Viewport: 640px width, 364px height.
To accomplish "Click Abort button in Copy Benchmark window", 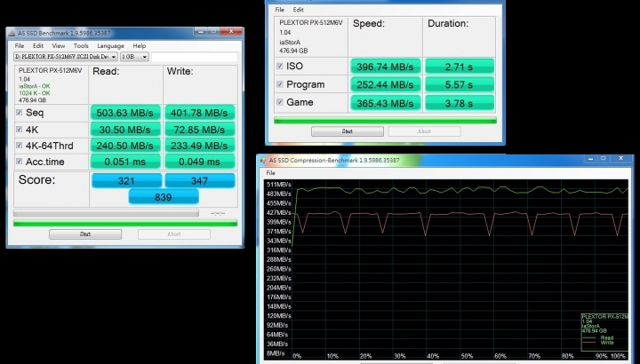I will click(x=425, y=131).
